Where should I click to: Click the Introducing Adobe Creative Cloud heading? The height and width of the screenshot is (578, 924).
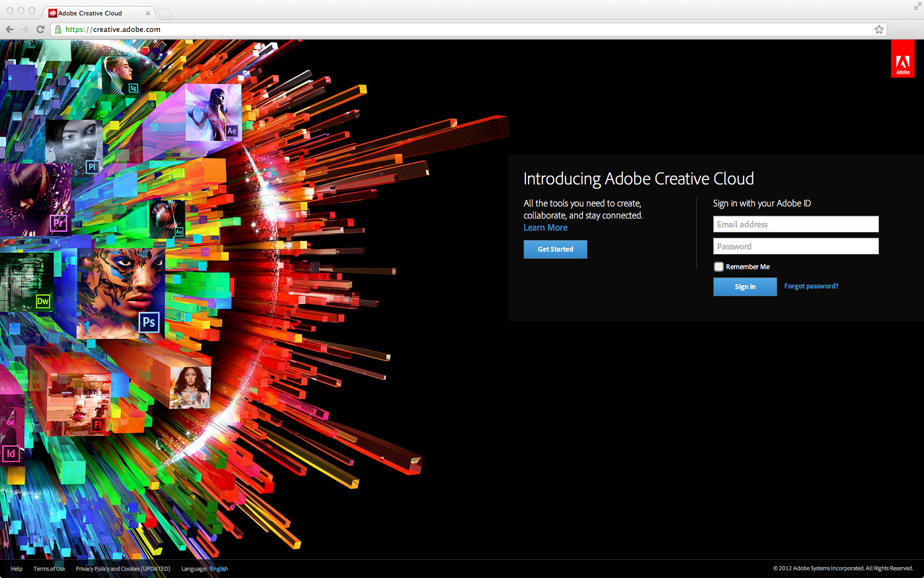(x=639, y=179)
